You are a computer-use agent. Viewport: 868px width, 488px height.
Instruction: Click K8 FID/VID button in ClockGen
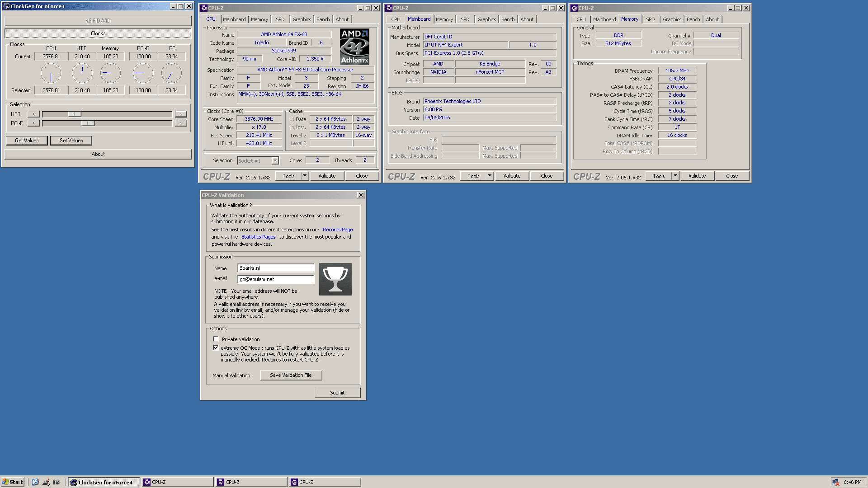pyautogui.click(x=98, y=21)
